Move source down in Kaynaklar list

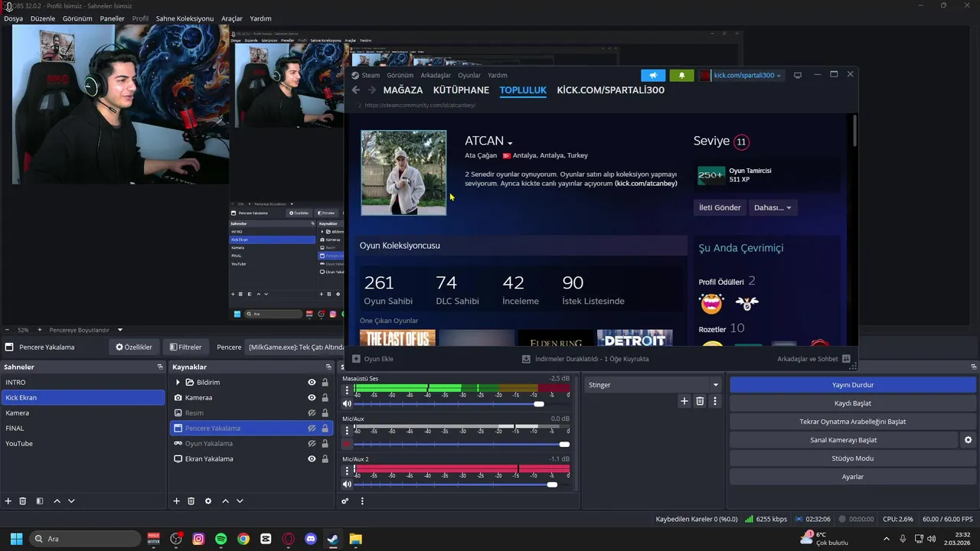click(x=240, y=501)
